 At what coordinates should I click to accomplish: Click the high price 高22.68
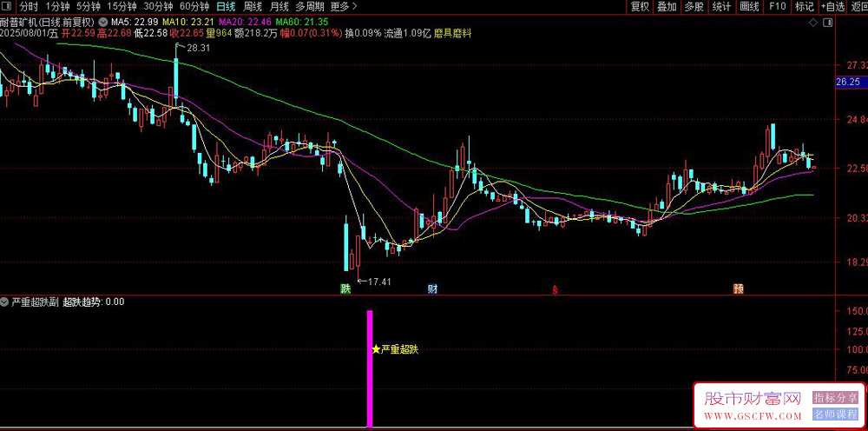[114, 33]
